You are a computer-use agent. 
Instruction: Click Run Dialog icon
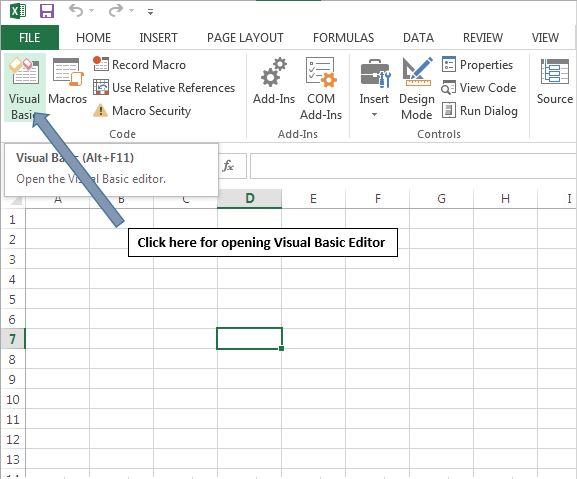[449, 110]
